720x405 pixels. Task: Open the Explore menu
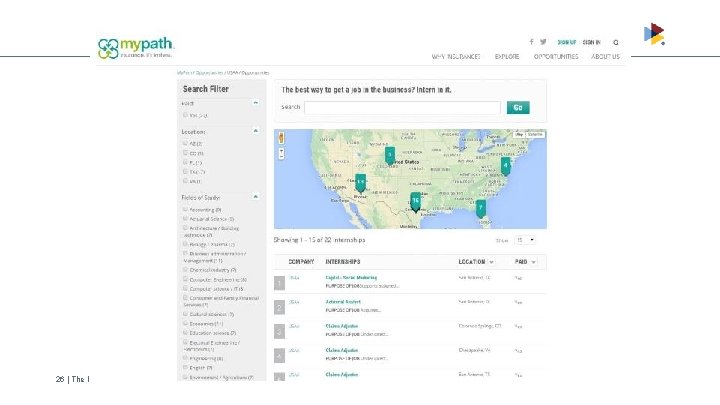[507, 56]
